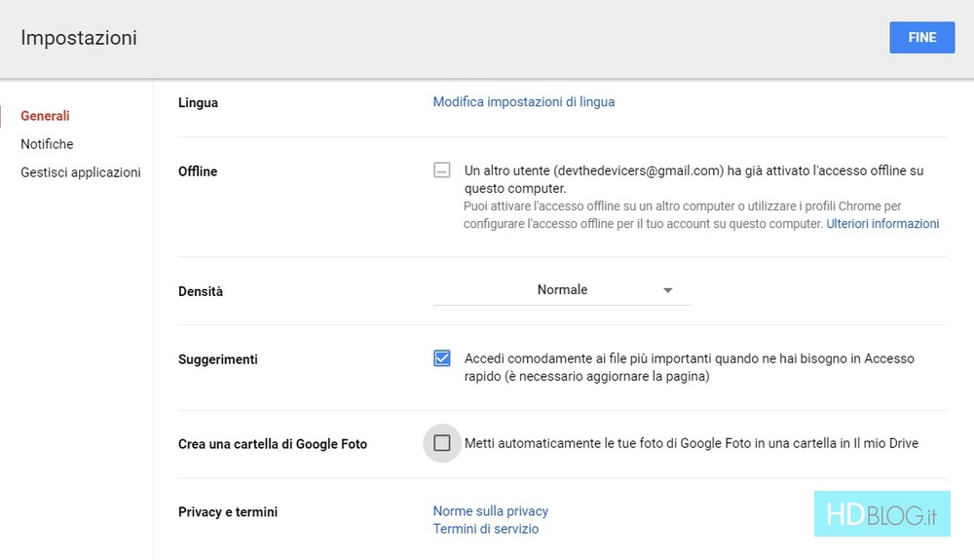Screen dimensions: 974x560
Task: Click the blue FINE button
Action: [921, 38]
